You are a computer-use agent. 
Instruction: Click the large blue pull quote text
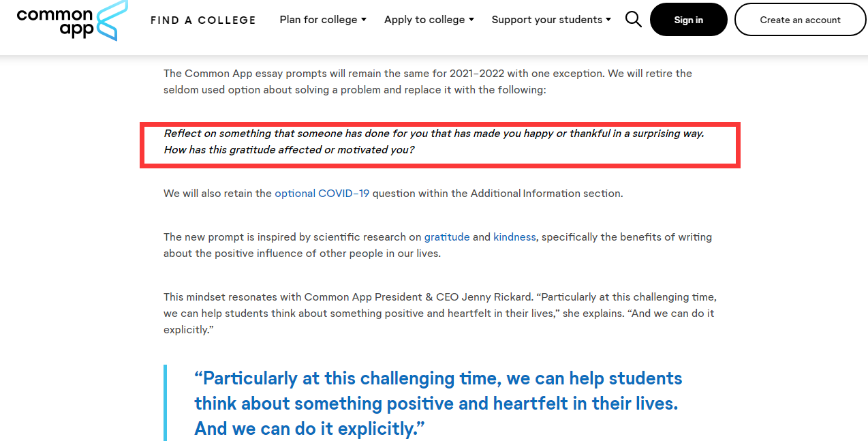tap(438, 403)
